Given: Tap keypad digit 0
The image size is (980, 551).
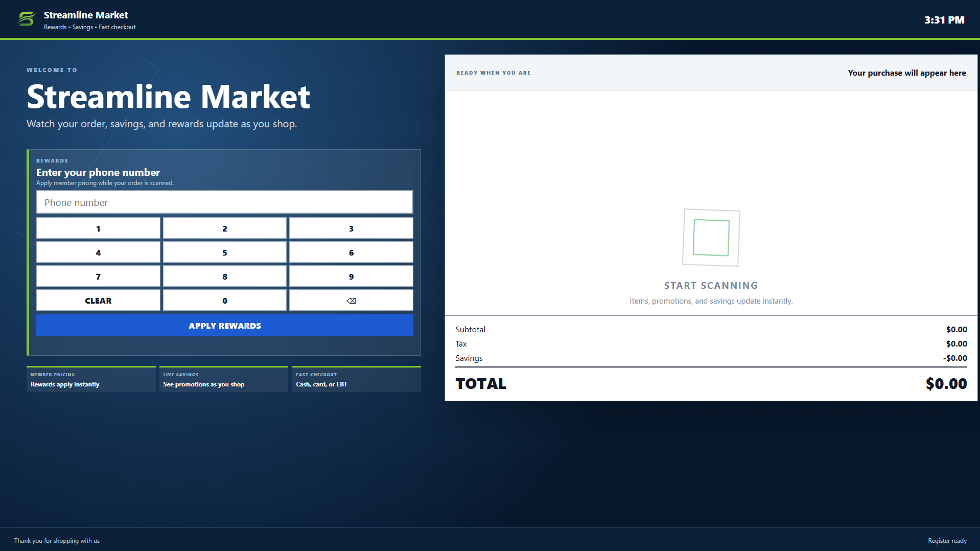Looking at the screenshot, I should (x=225, y=301).
